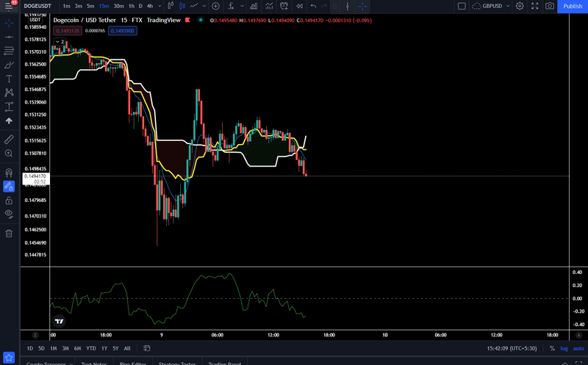Choose the bars chart style
The width and height of the screenshot is (588, 365).
(x=171, y=6)
